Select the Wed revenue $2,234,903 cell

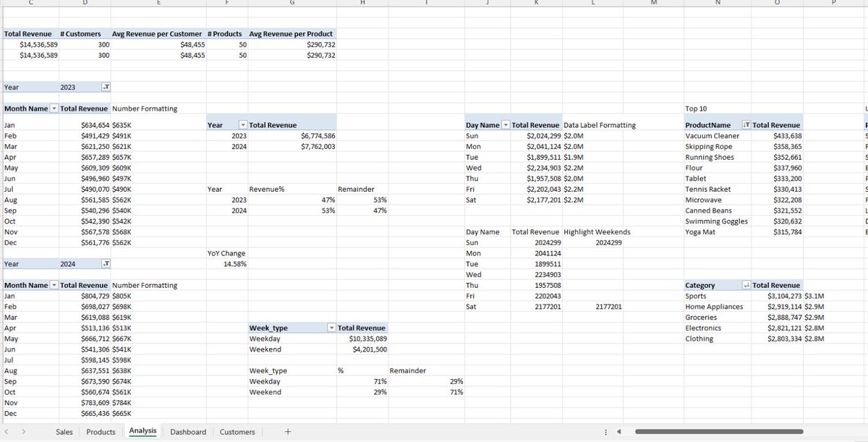coord(536,168)
